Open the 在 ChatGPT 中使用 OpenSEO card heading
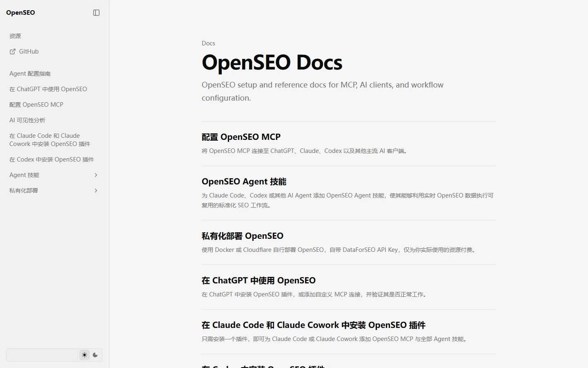The width and height of the screenshot is (588, 368). click(258, 280)
